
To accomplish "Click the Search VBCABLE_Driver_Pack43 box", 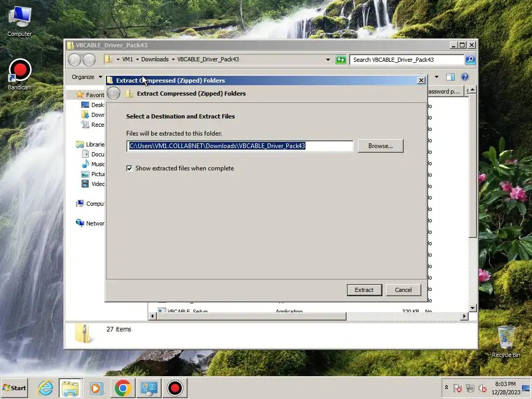I will coord(406,60).
